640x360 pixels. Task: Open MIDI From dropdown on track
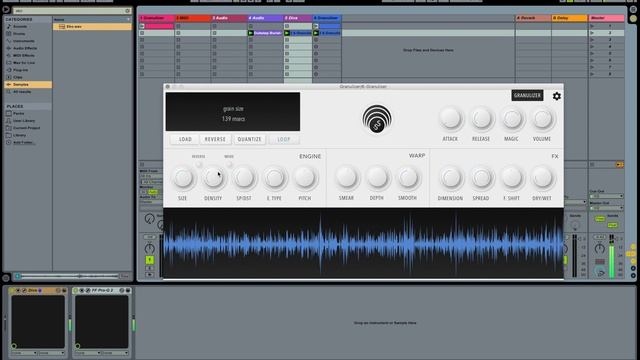pyautogui.click(x=151, y=176)
